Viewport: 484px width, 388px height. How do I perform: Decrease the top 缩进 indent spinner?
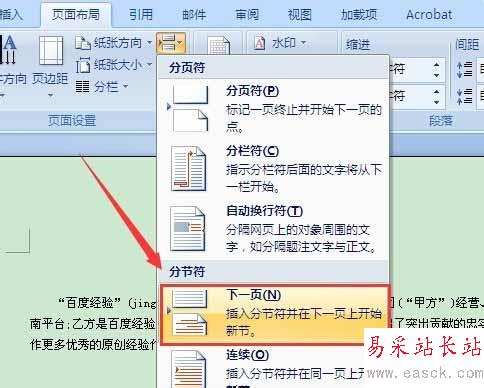tap(436, 76)
